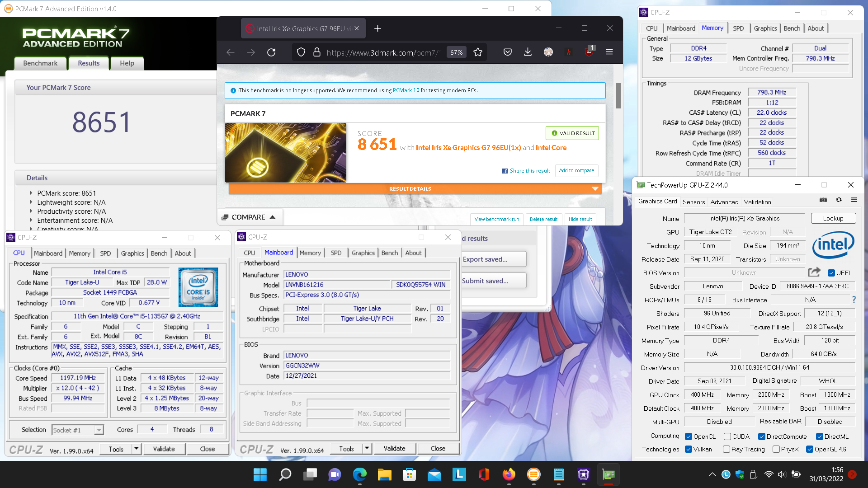Open the GPU-Z hamburger menu
Image resolution: width=868 pixels, height=488 pixels.
854,200
